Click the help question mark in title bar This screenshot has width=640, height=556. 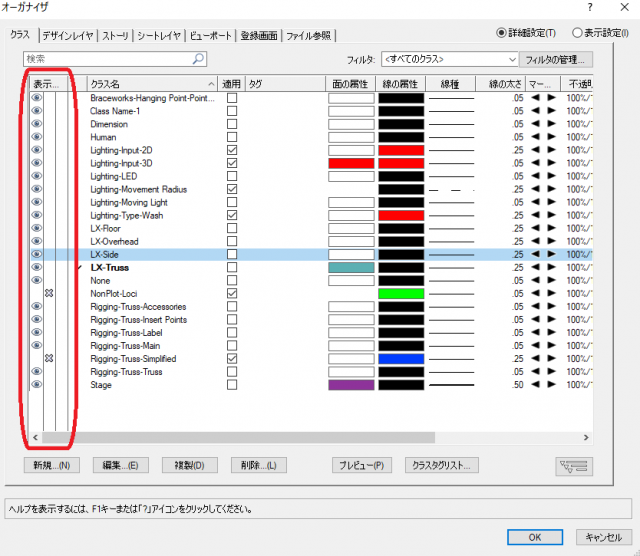[590, 8]
